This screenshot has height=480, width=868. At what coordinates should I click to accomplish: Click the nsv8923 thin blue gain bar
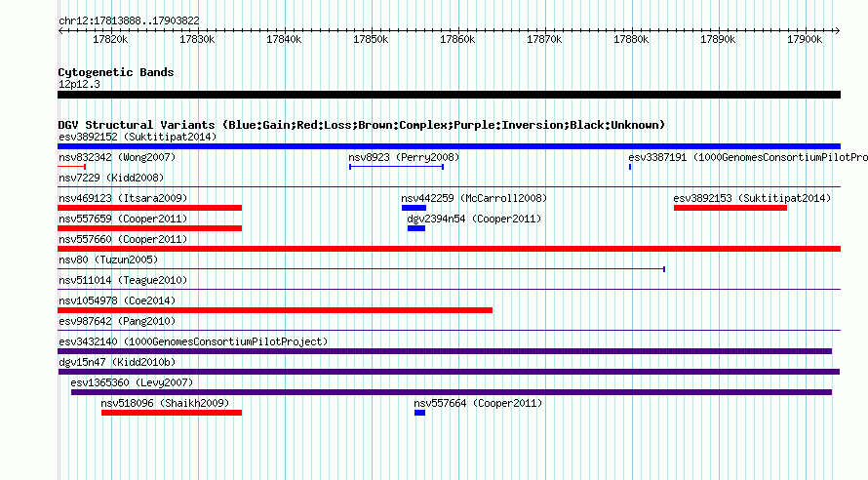coord(396,167)
